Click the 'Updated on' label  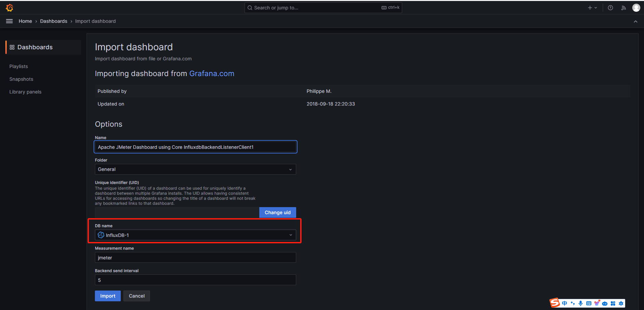(x=111, y=104)
